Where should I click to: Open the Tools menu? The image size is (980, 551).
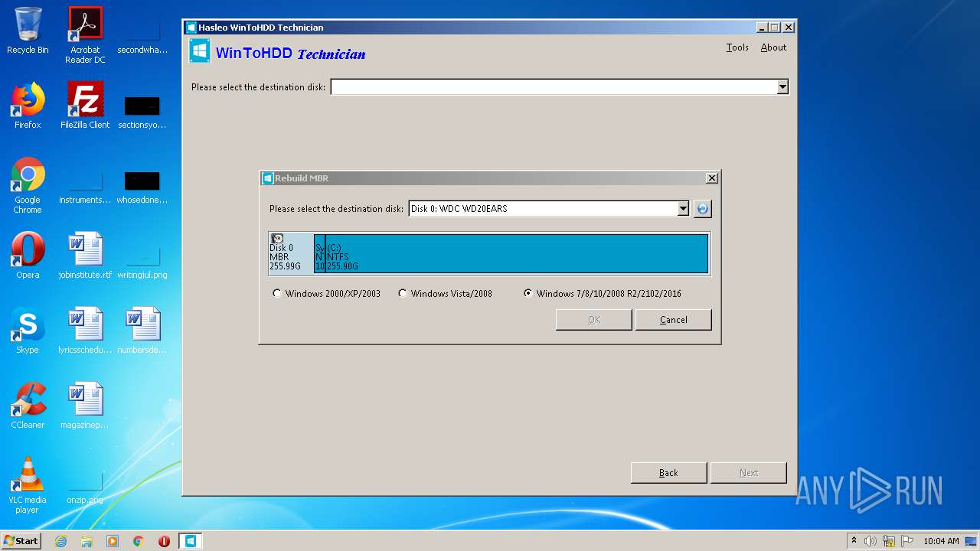[737, 47]
